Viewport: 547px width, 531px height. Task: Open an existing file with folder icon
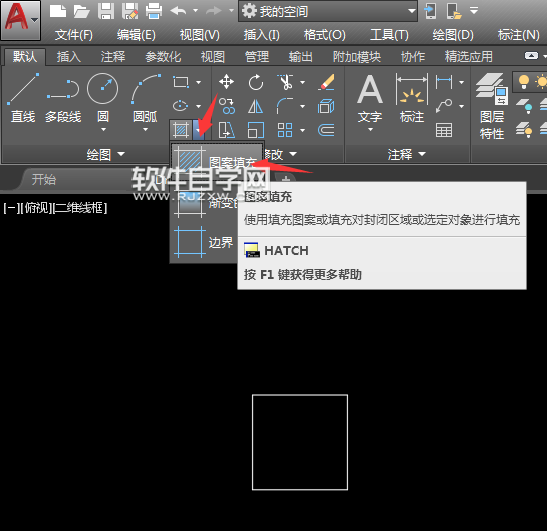coord(81,11)
